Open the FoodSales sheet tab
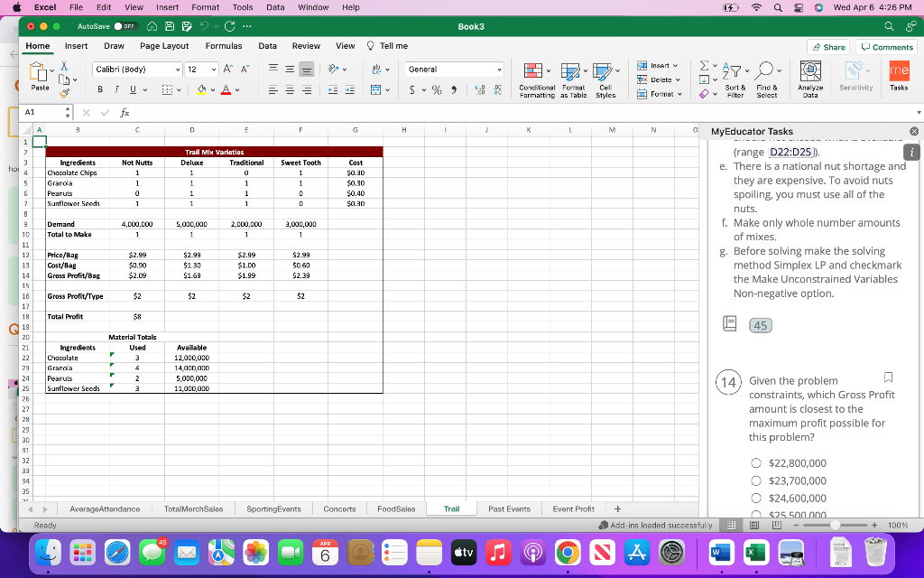924x578 pixels. [395, 508]
